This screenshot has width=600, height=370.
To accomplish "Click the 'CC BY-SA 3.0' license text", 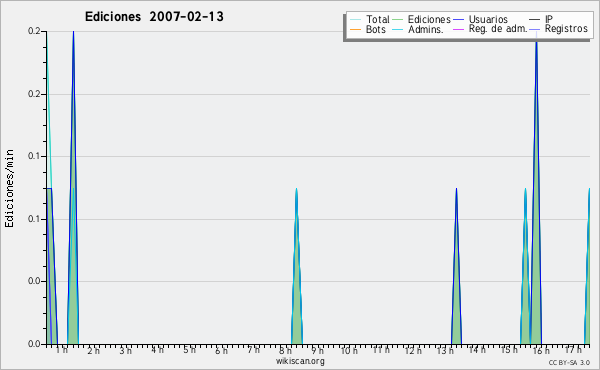I will 569,363.
